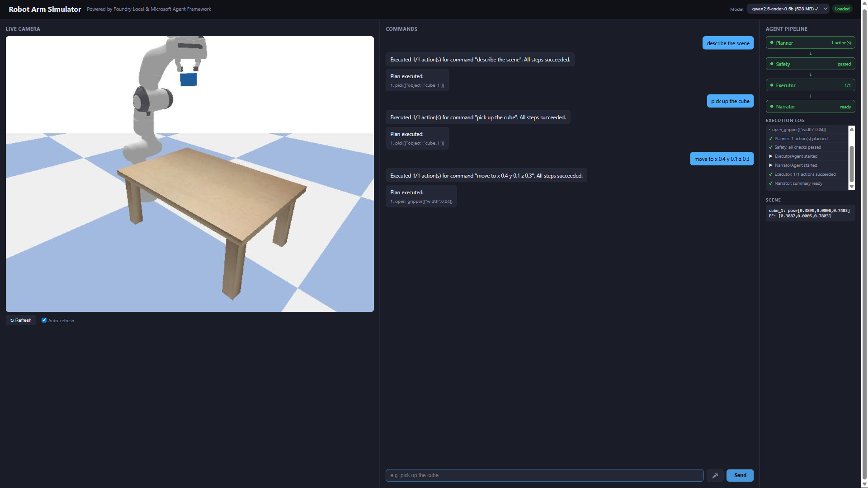
Task: Click the execution log scroll-down arrow
Action: tap(852, 187)
